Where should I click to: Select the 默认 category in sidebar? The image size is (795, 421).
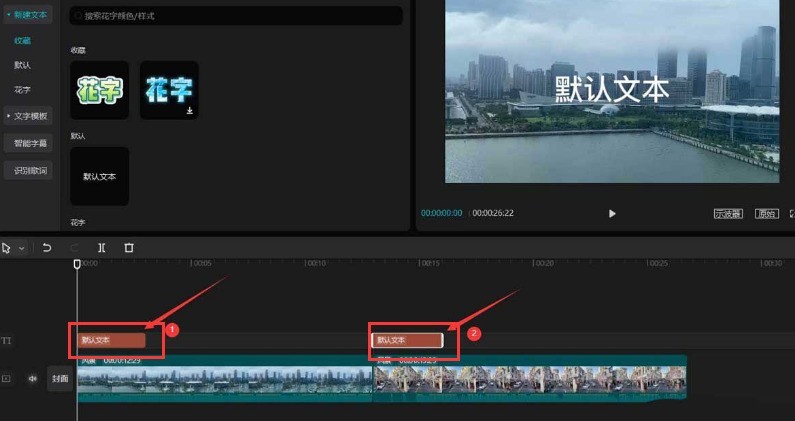pyautogui.click(x=22, y=65)
